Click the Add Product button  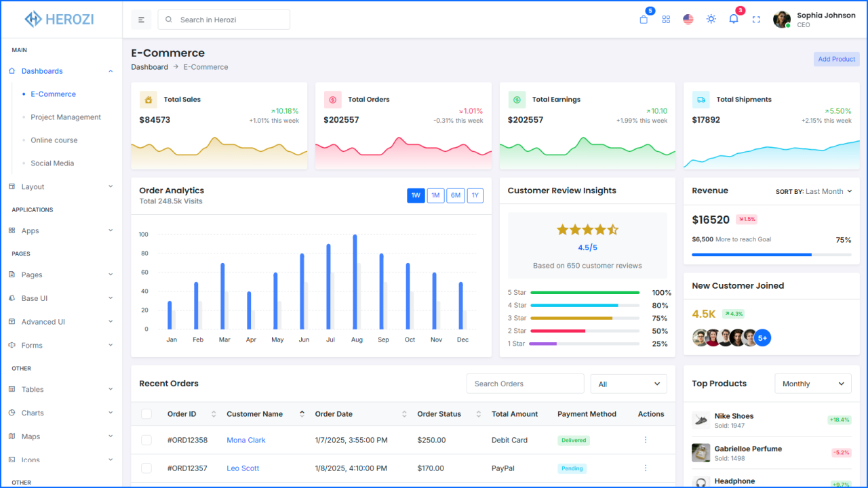[x=836, y=59]
